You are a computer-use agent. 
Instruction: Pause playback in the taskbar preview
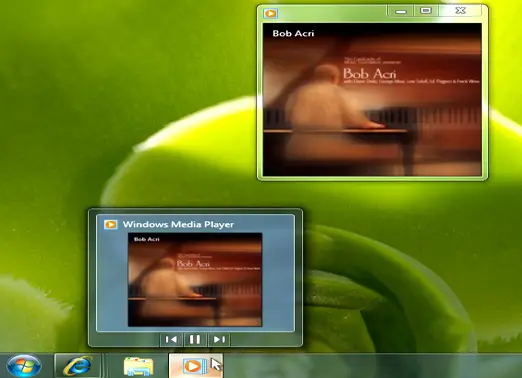[x=195, y=340]
